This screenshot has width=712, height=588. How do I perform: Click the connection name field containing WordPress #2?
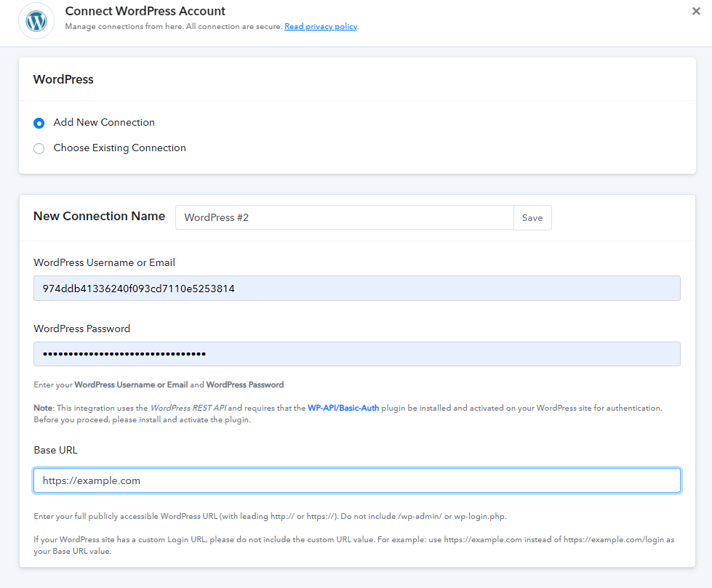click(344, 217)
